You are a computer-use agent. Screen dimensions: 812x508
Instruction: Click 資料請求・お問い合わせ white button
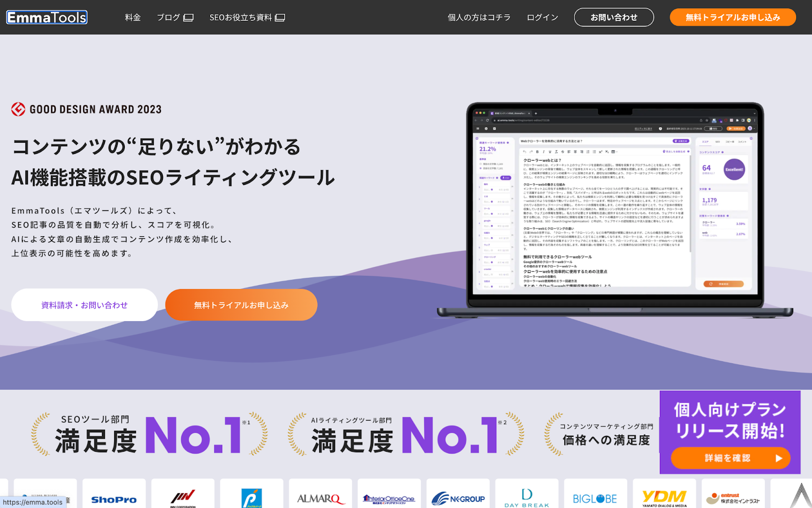pos(84,305)
